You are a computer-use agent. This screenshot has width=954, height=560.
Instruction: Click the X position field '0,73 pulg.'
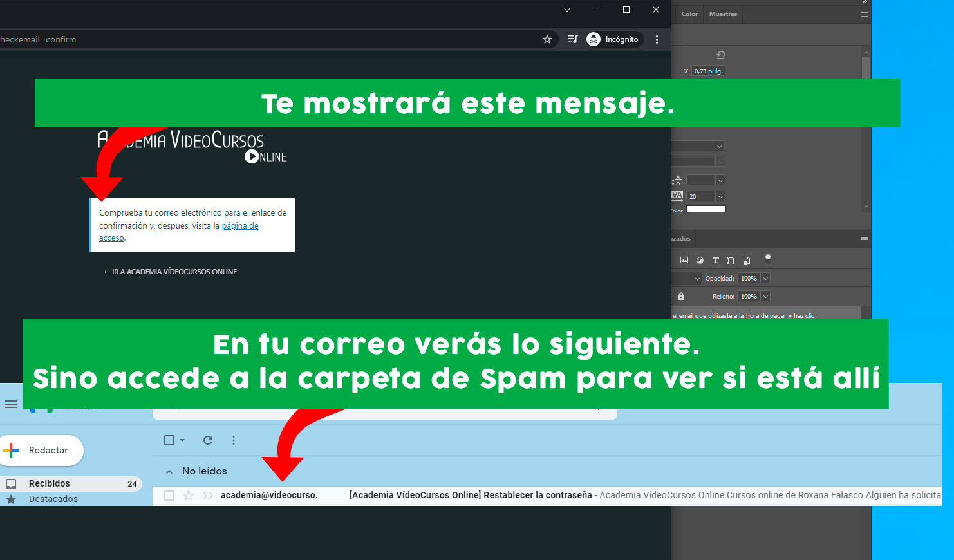(x=709, y=71)
